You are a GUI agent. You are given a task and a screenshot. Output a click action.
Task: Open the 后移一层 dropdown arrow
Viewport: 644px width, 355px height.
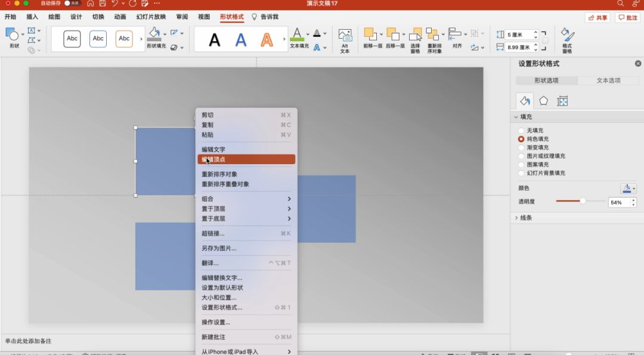(x=404, y=34)
